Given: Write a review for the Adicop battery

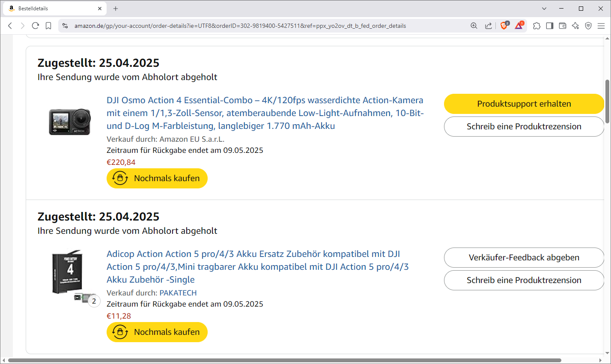Looking at the screenshot, I should pos(524,280).
